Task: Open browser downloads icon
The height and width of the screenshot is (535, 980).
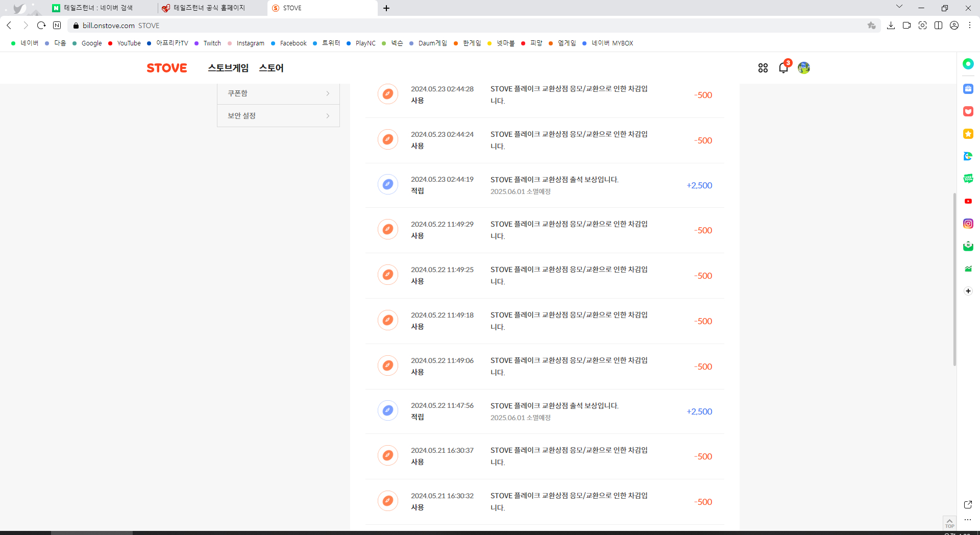Action: [891, 26]
